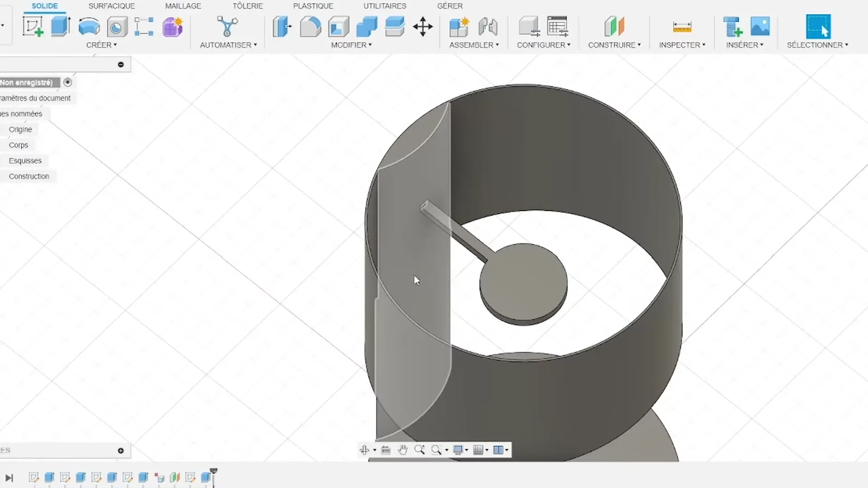Select the Fillet tool in Modifier
The image size is (868, 488).
pos(311,27)
